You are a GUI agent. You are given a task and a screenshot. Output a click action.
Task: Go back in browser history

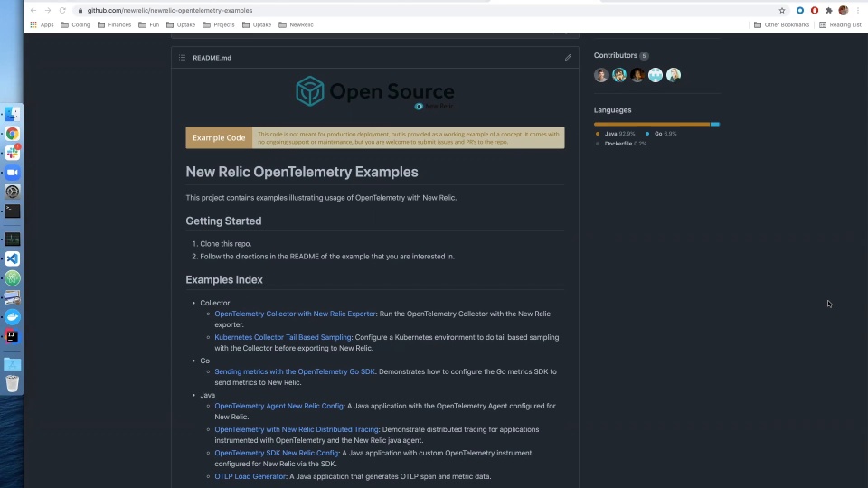click(33, 11)
